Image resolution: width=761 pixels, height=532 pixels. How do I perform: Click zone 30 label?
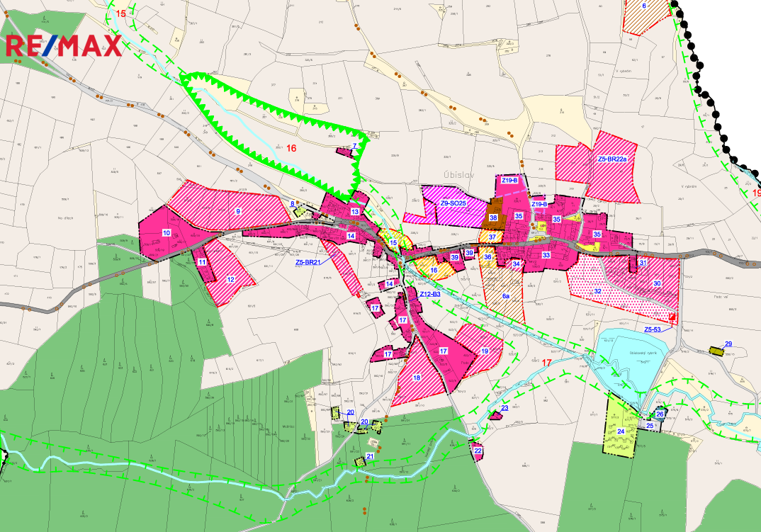657,283
